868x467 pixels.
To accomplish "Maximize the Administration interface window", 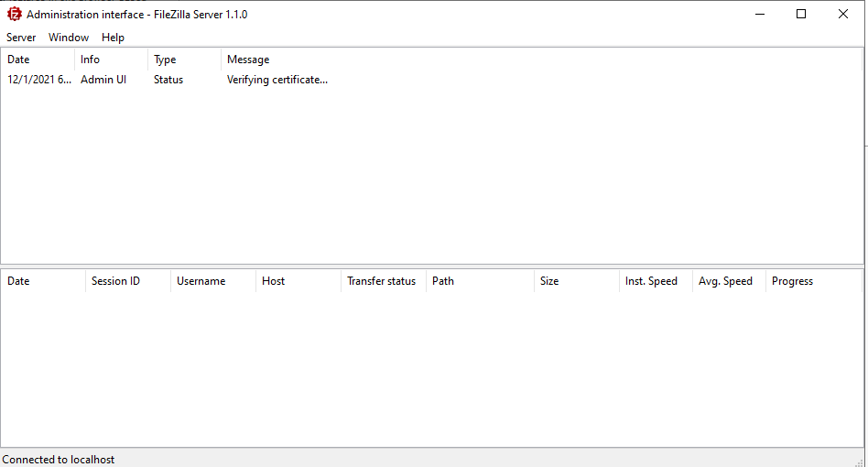I will tap(801, 15).
